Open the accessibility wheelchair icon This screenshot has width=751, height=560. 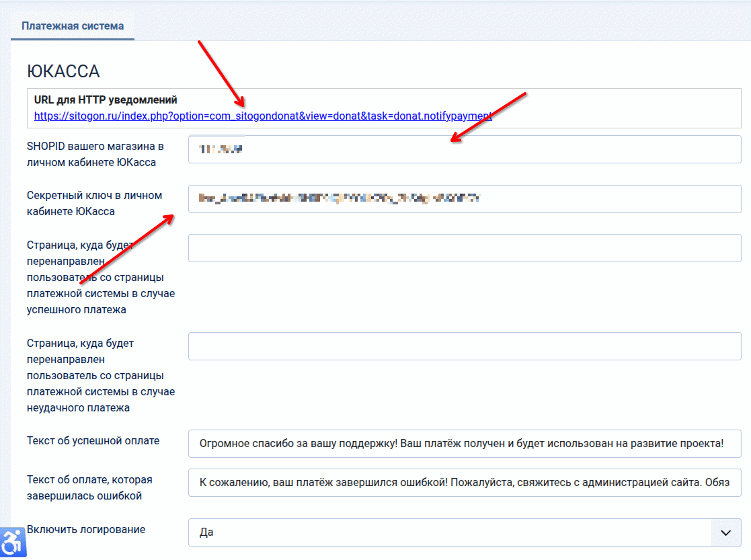point(12,543)
